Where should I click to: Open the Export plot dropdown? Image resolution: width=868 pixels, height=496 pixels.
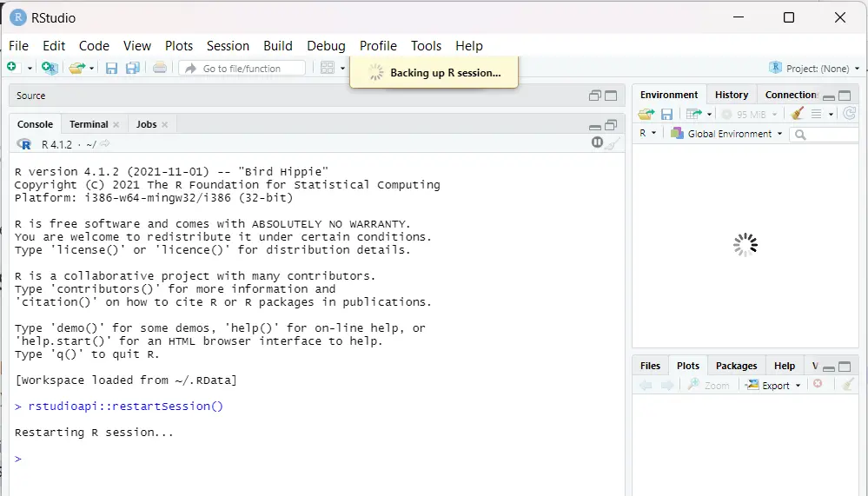(x=773, y=385)
